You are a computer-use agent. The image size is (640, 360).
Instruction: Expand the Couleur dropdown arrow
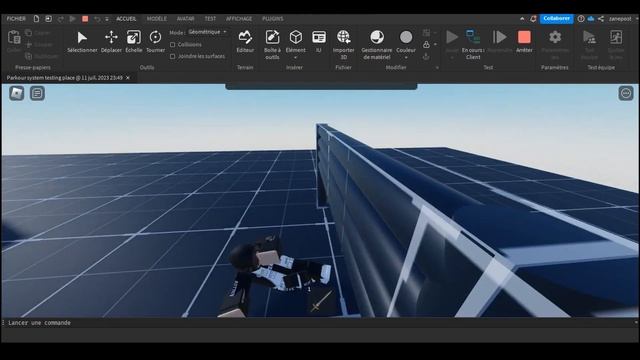point(406,58)
